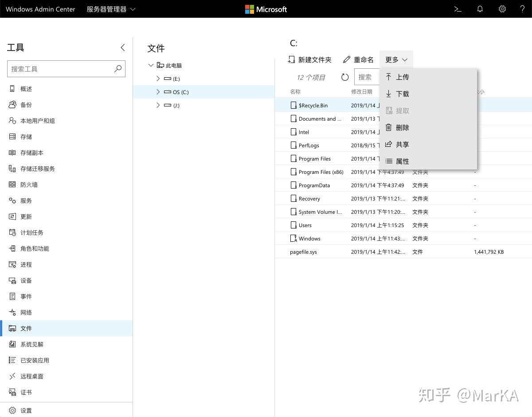Choose 属性 properties from the menu
Image resolution: width=532 pixels, height=417 pixels.
pyautogui.click(x=428, y=161)
